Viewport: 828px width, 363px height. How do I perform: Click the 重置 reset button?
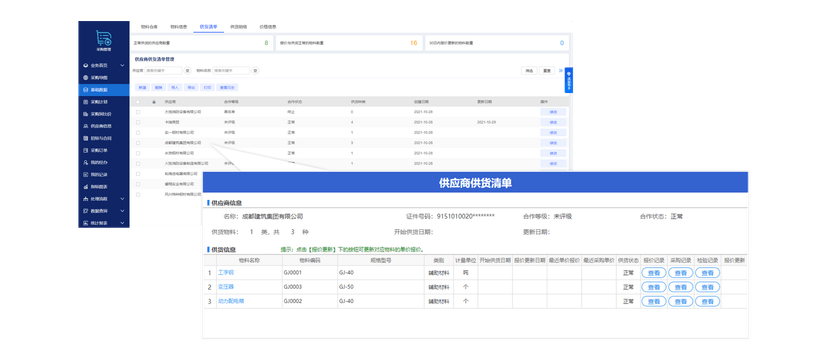(547, 70)
